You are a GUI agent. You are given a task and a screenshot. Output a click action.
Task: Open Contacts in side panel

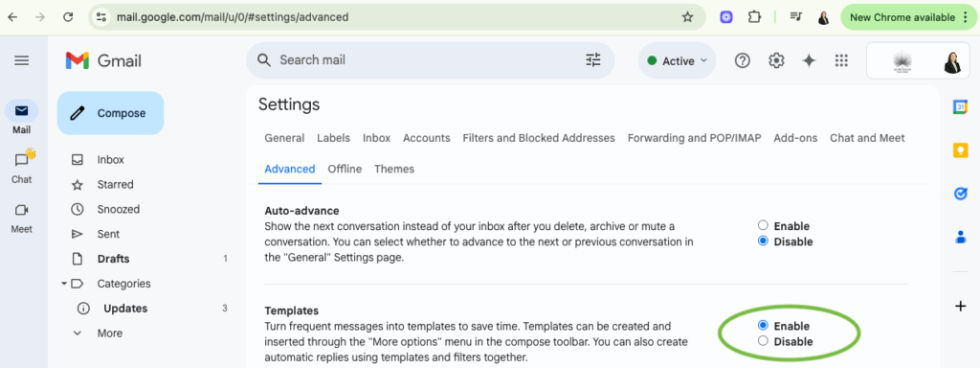point(960,238)
